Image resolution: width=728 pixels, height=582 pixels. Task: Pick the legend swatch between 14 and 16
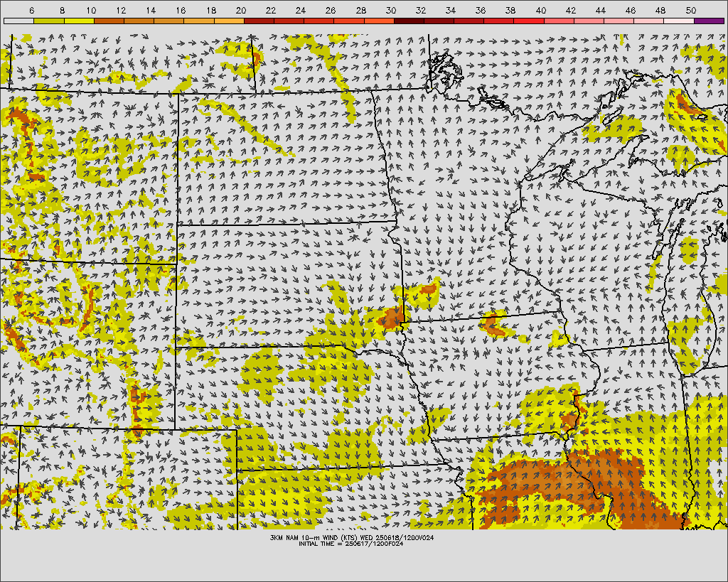169,21
